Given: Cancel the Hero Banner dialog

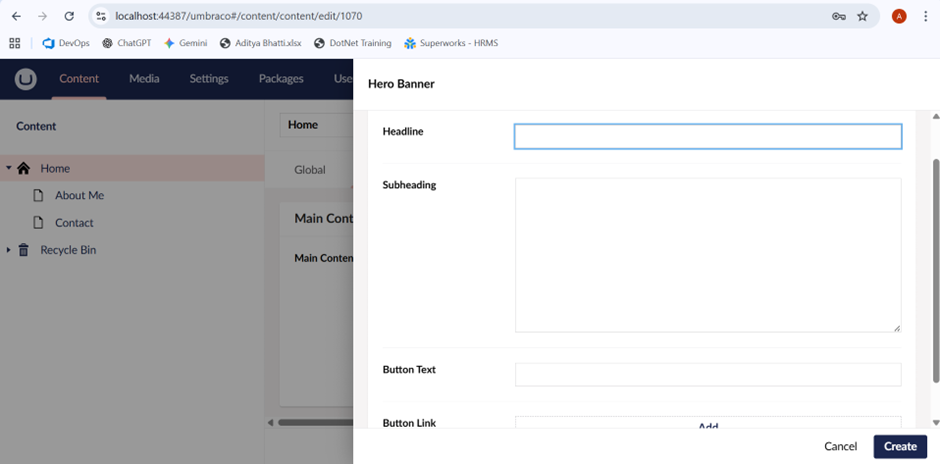Looking at the screenshot, I should coord(840,446).
